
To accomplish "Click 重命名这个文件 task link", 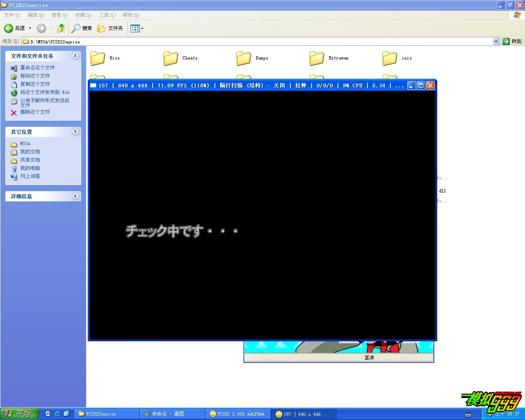I will coord(37,68).
